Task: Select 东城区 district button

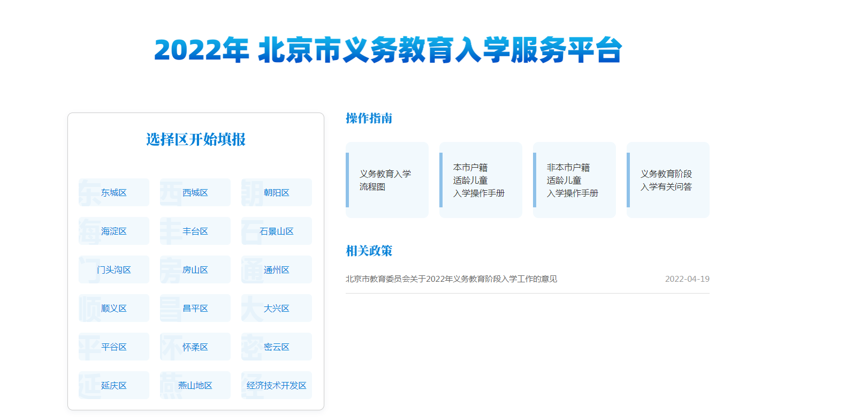Action: point(114,192)
